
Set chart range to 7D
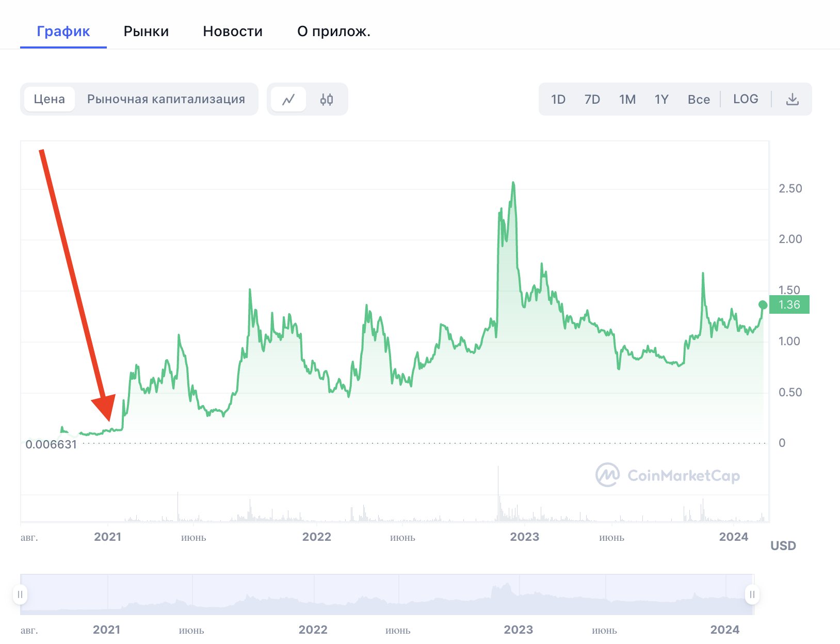592,99
